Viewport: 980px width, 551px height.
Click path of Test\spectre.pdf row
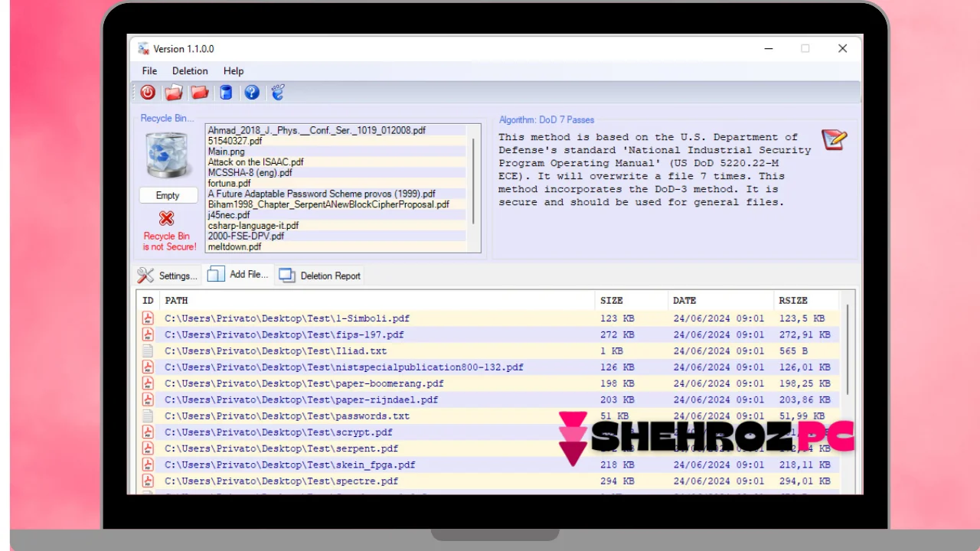point(282,481)
